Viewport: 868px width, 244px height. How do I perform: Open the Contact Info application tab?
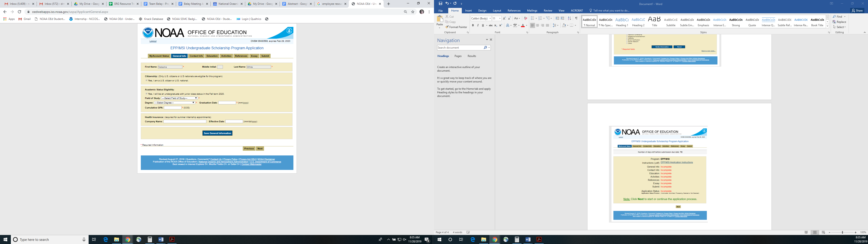[196, 56]
